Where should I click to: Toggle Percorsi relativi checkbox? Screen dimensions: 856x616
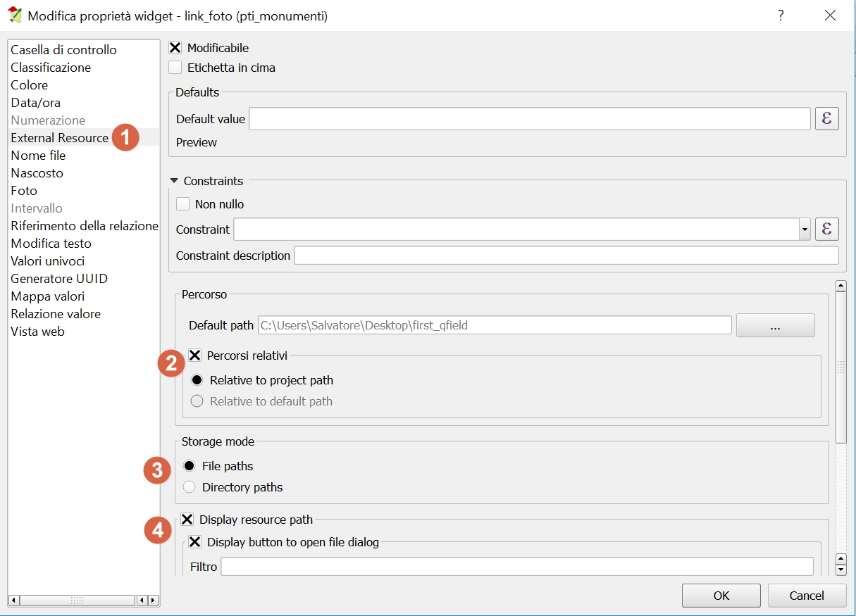pos(195,356)
